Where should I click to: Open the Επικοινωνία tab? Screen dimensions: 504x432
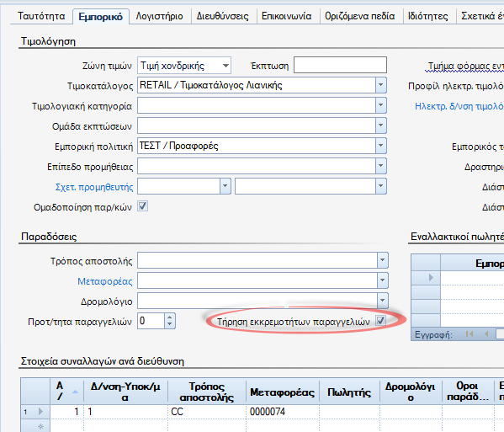pos(287,16)
